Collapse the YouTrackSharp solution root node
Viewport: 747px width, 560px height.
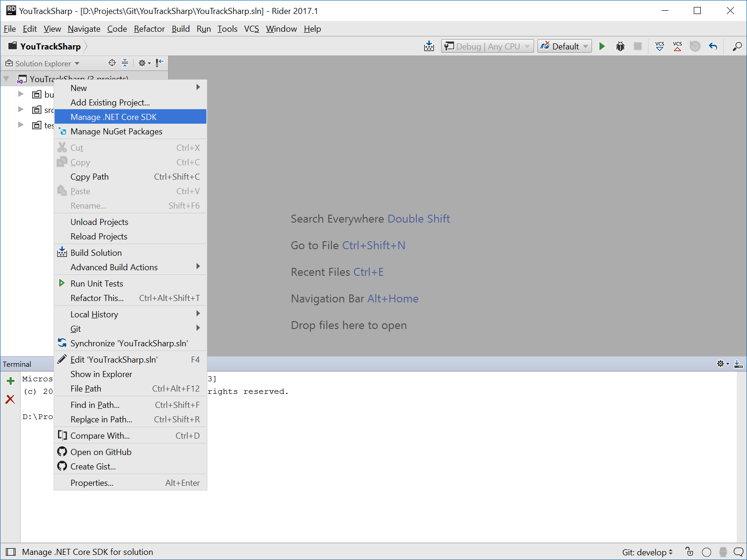[x=7, y=79]
